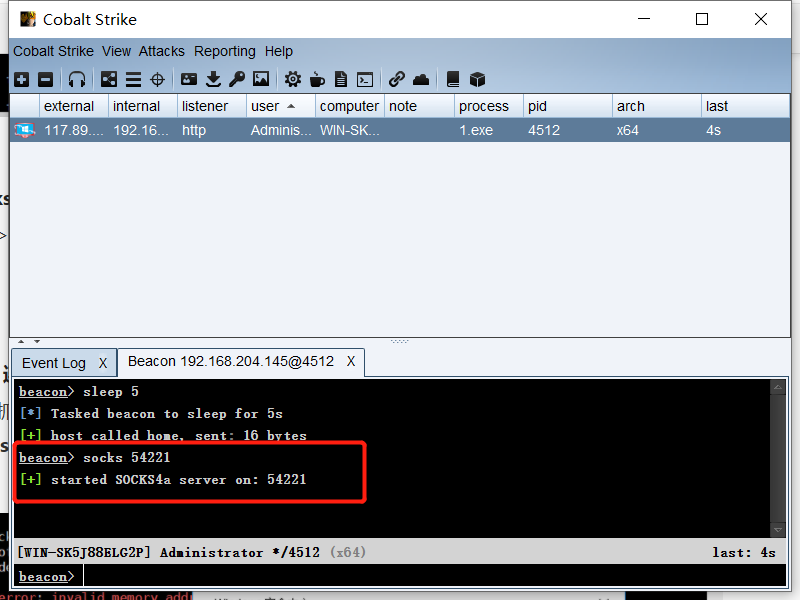Open the Help menu

point(279,52)
